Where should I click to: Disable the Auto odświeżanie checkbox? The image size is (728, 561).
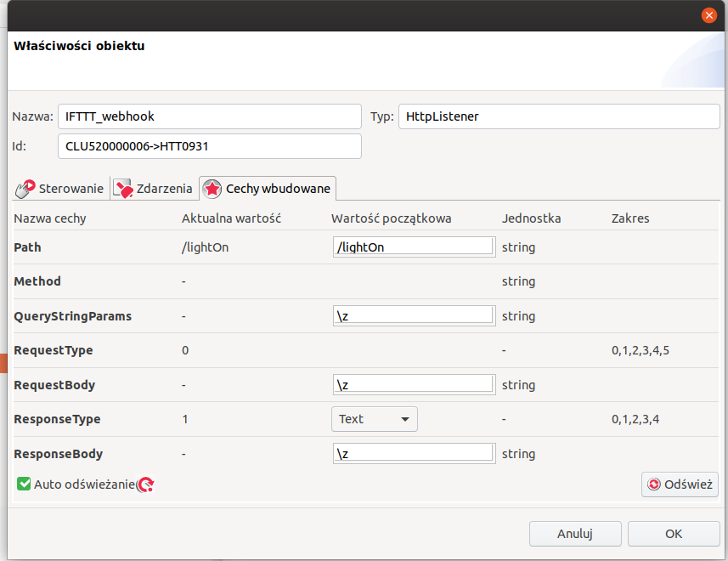pos(24,484)
